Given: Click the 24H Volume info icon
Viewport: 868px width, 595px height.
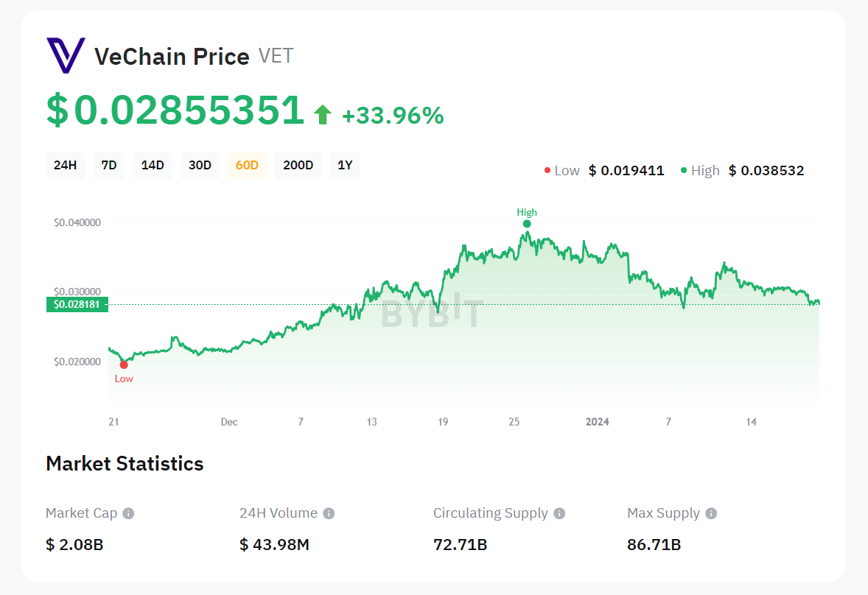Looking at the screenshot, I should (x=329, y=513).
